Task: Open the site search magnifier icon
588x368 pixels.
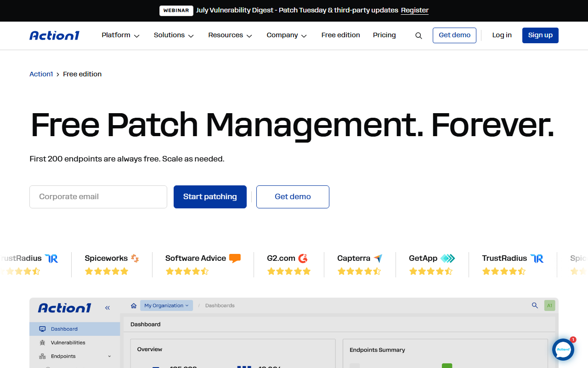Action: (x=418, y=35)
